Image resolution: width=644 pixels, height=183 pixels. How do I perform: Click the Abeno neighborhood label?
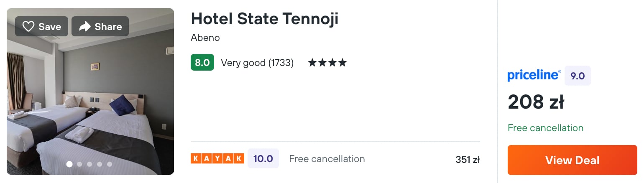tap(205, 38)
